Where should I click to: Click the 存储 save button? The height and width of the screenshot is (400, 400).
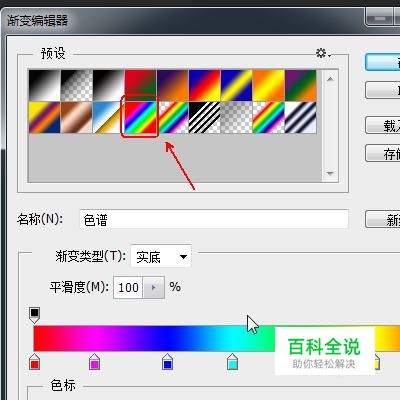pyautogui.click(x=383, y=153)
